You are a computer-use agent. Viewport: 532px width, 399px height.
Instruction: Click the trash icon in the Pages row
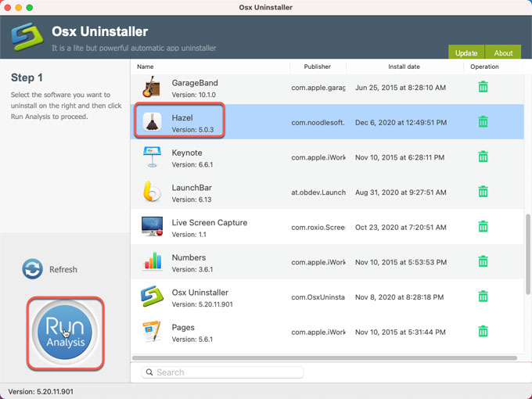pyautogui.click(x=483, y=332)
